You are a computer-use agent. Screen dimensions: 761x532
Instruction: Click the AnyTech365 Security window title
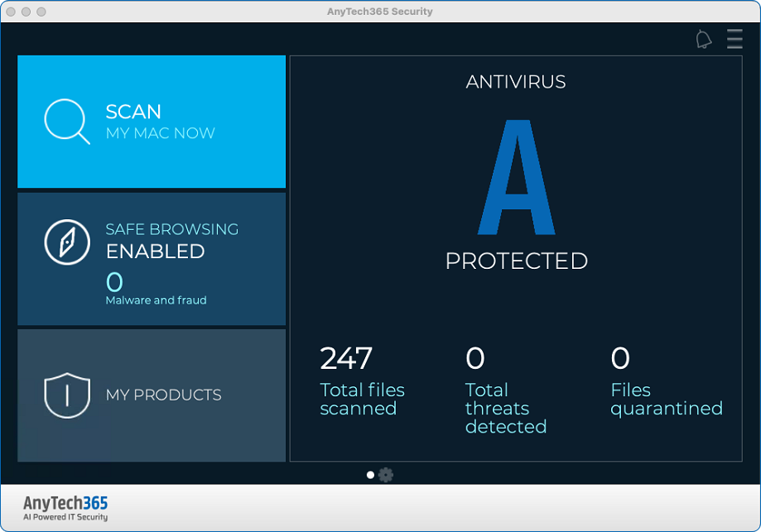coord(380,11)
